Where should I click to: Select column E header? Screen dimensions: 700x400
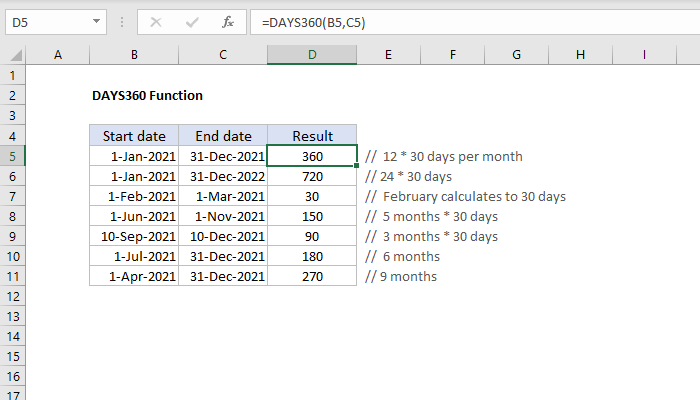tap(388, 55)
